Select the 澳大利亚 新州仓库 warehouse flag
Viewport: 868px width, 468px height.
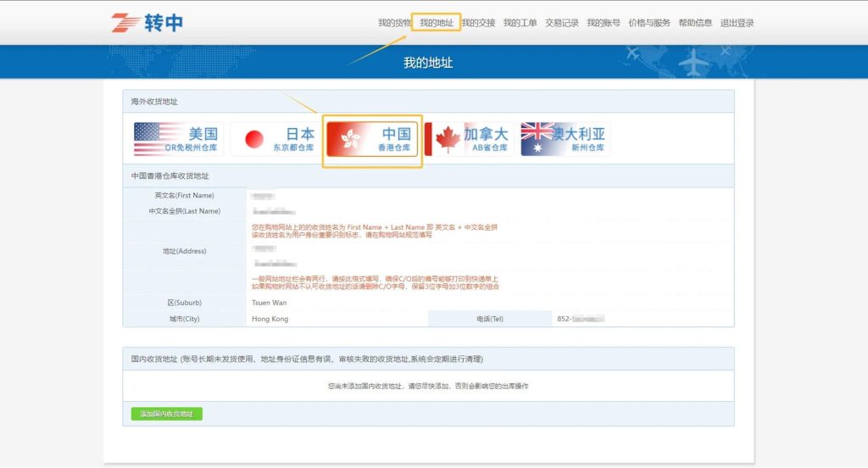tap(565, 139)
